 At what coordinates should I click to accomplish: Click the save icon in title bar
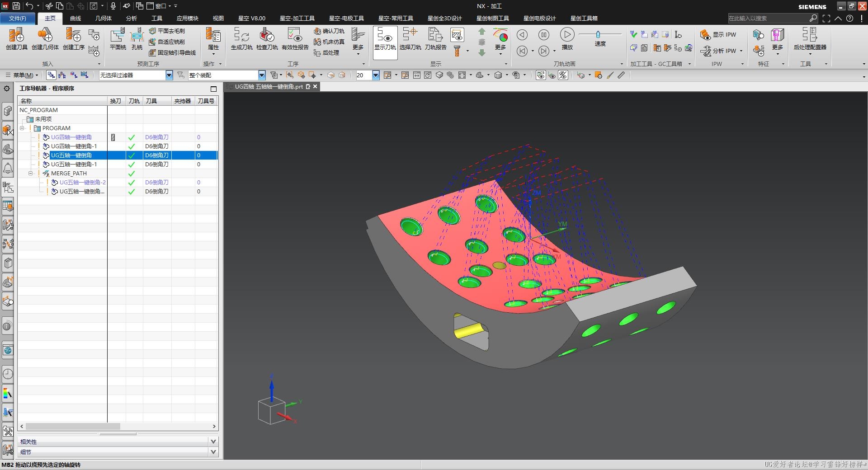pyautogui.click(x=16, y=6)
